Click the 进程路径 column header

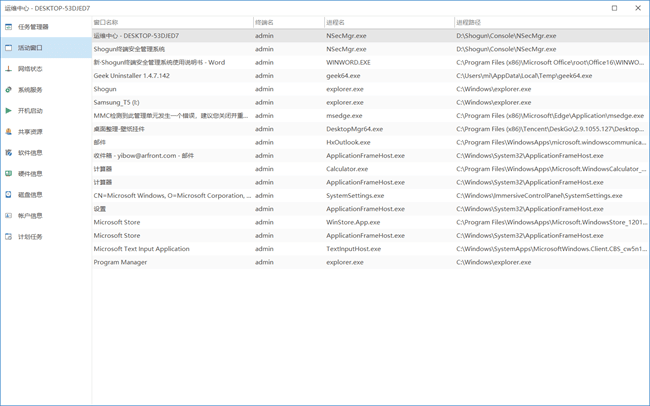(x=468, y=22)
